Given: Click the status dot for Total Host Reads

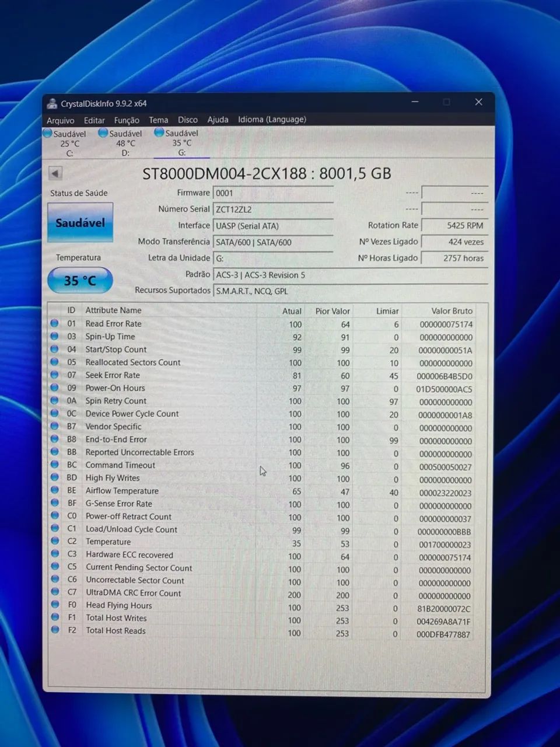Looking at the screenshot, I should 55,630.
